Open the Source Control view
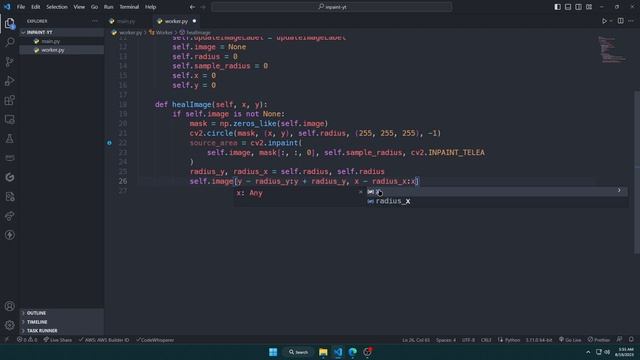 [x=9, y=62]
